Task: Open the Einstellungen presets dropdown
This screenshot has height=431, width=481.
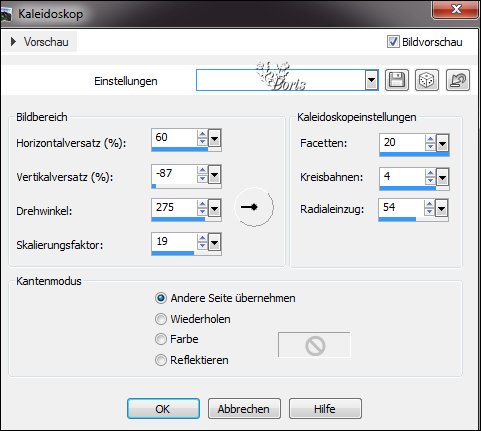Action: tap(371, 80)
